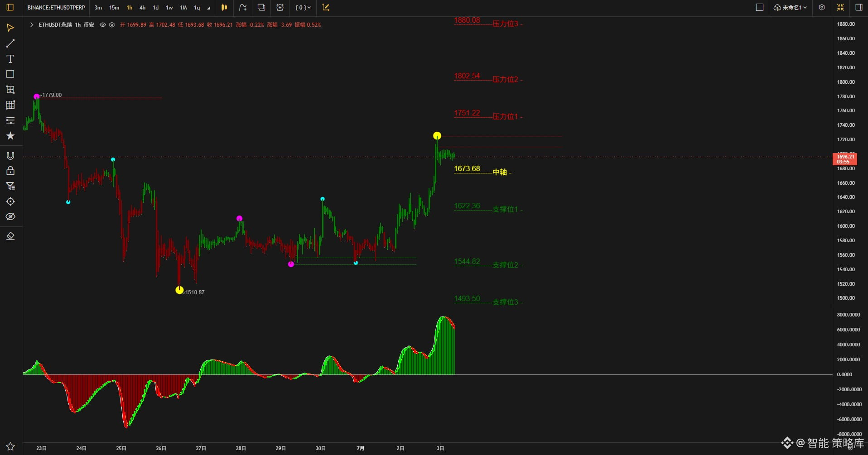The image size is (868, 455).
Task: Click the 7月 label on time axis
Action: tap(361, 448)
